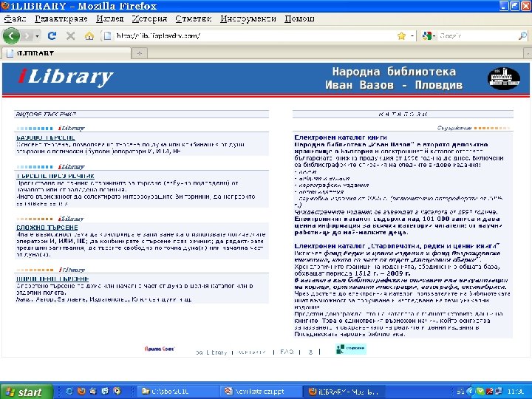Click the library building emblem in the header
This screenshot has height=399, width=532.
coord(503,78)
